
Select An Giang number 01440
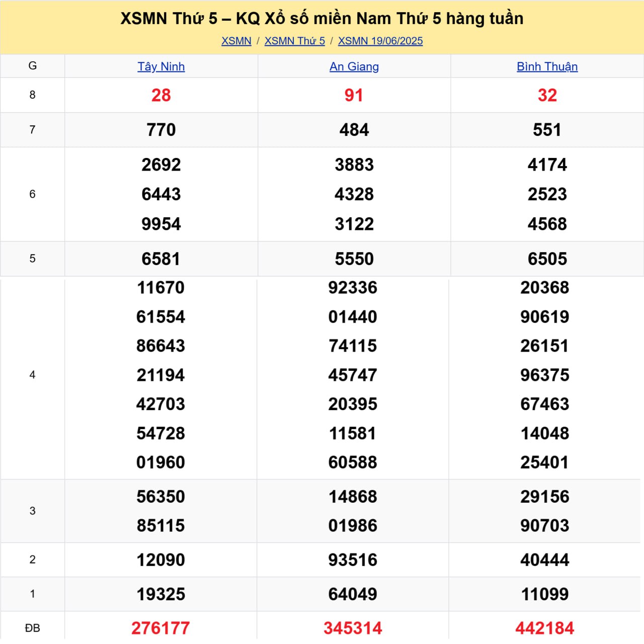point(353,317)
